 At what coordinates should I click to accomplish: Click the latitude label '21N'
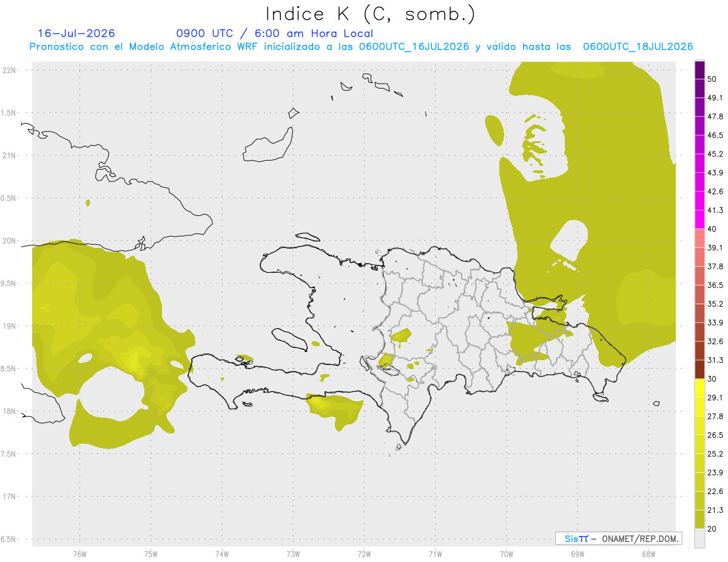click(x=10, y=155)
